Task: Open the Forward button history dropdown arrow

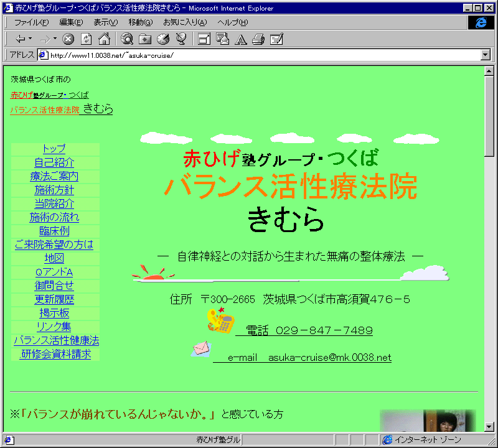Action: [55, 39]
